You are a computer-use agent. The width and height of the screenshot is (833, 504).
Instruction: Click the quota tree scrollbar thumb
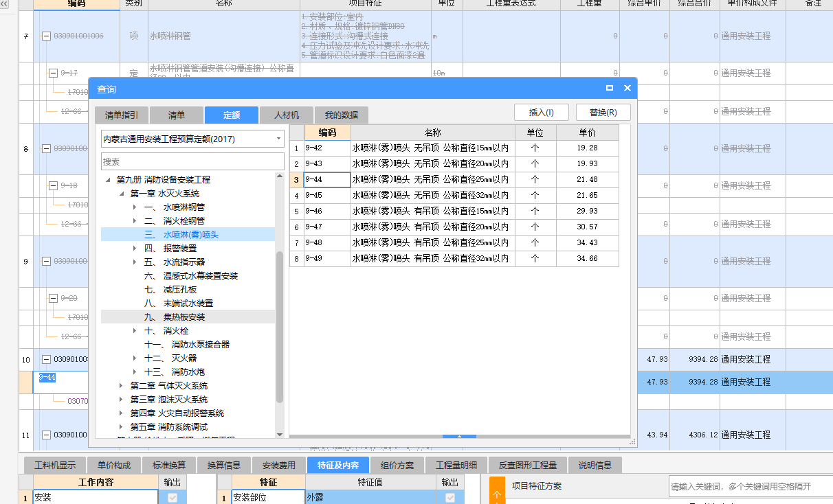coord(279,327)
